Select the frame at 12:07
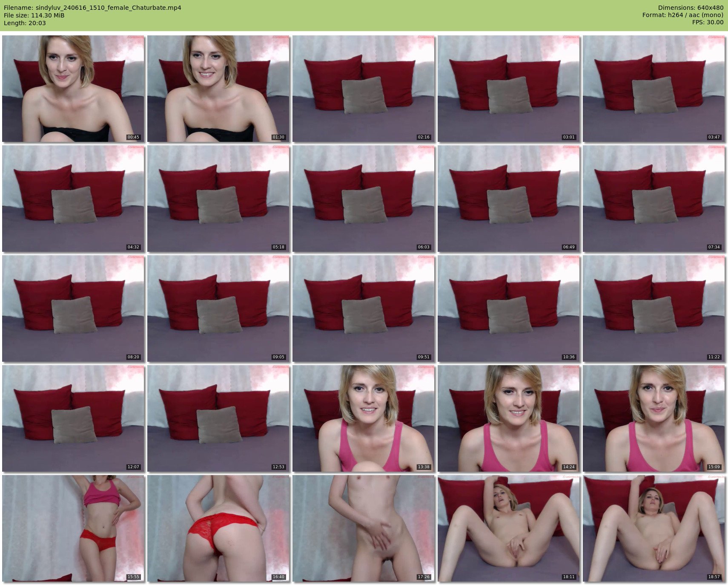Screen dimensions: 728x585 73,418
